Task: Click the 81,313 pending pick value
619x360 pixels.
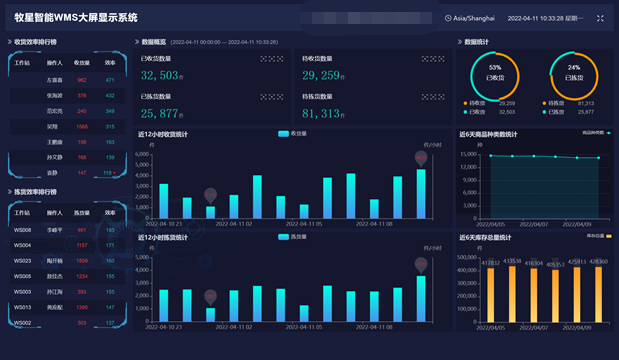Action: pos(321,114)
